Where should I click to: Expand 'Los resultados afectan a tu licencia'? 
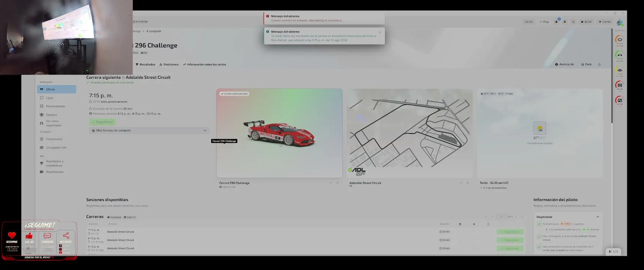pyautogui.click(x=546, y=229)
